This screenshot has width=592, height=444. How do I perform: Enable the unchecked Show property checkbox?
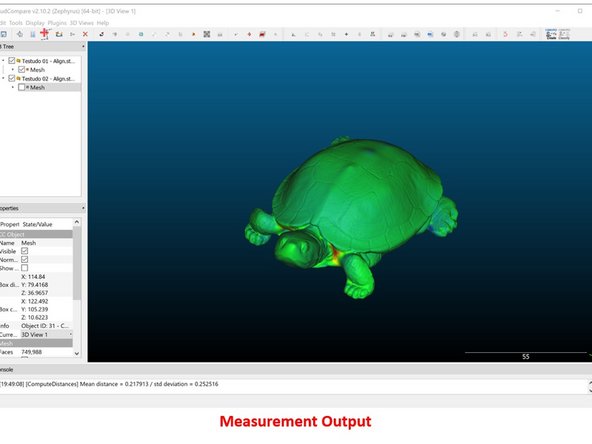point(25,268)
